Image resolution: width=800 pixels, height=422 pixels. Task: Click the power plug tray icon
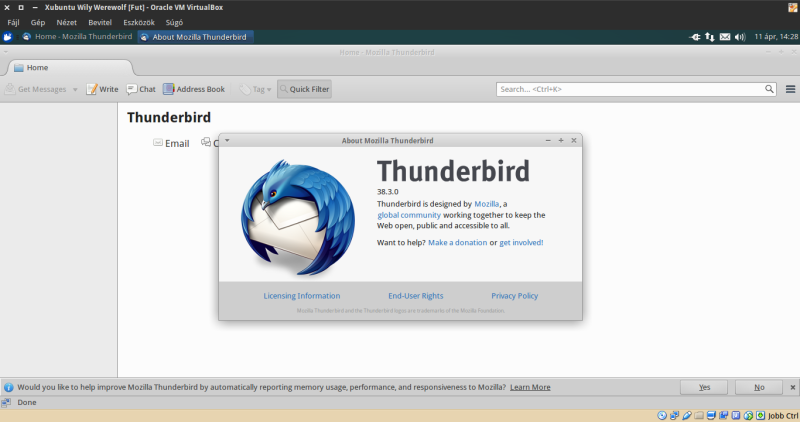click(694, 37)
